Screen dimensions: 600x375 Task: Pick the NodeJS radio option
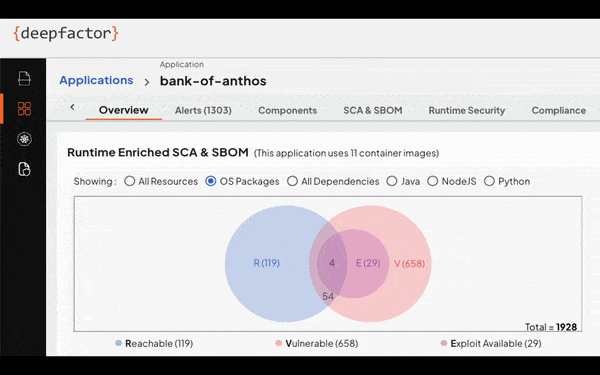432,181
